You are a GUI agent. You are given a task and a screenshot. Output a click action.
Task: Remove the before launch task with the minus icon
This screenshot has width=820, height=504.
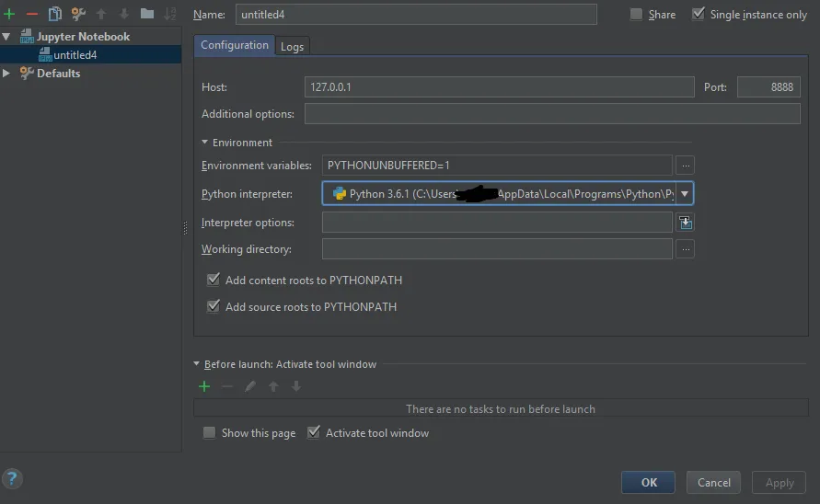(227, 386)
